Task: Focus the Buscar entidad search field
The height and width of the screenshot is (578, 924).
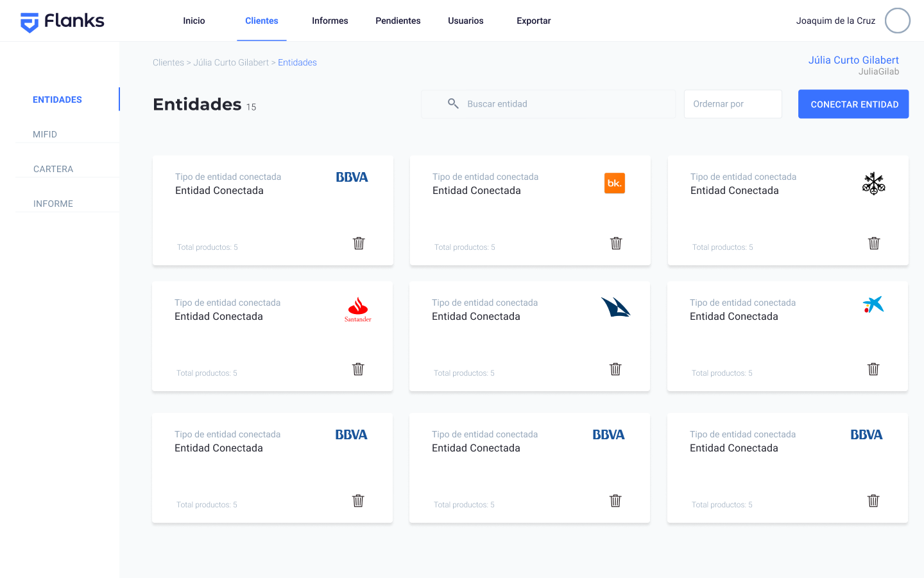Action: [548, 104]
